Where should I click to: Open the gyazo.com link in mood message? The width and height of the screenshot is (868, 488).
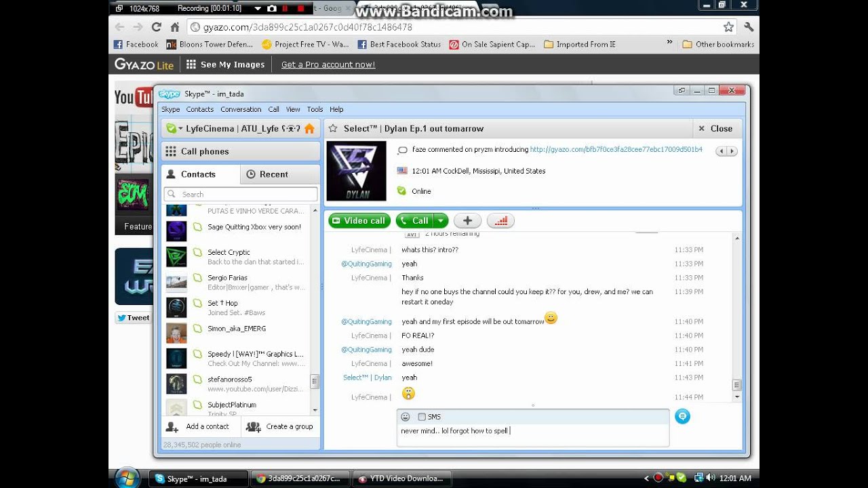pyautogui.click(x=616, y=149)
